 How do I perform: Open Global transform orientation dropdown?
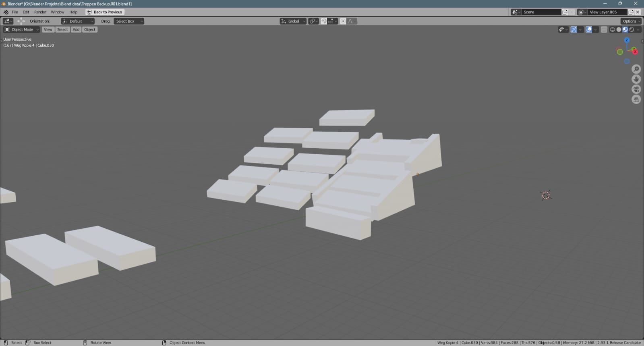293,21
